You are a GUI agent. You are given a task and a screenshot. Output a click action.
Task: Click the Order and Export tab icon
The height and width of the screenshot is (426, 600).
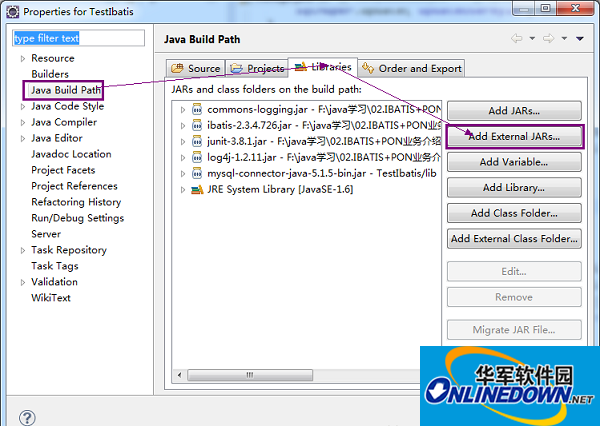(x=368, y=68)
